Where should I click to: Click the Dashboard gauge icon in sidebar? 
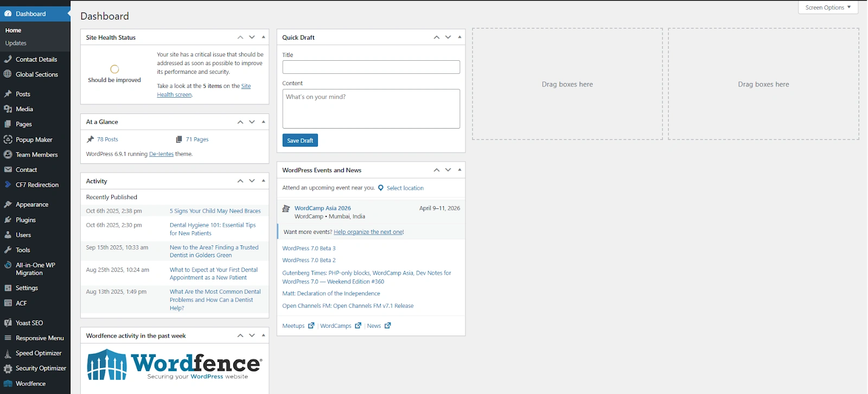[8, 14]
